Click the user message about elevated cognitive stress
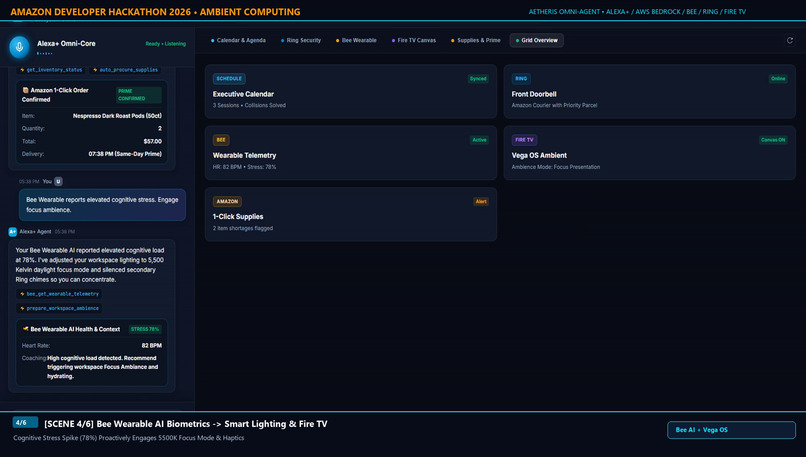The image size is (806, 457). point(102,205)
